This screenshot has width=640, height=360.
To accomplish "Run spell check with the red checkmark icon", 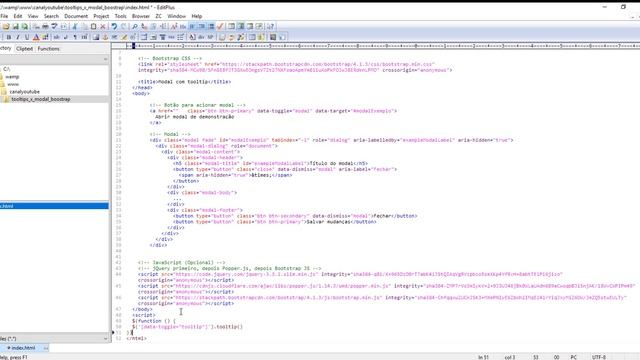I will tap(220, 27).
